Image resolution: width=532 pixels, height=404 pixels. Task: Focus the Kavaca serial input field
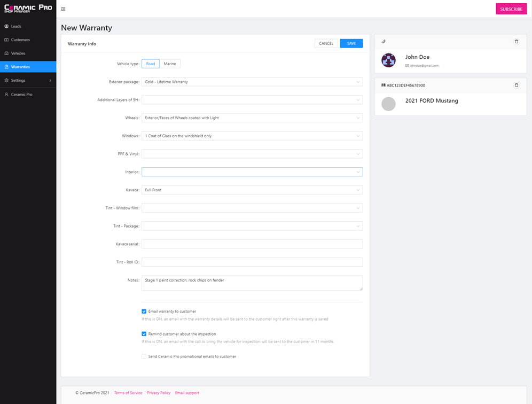coord(252,244)
